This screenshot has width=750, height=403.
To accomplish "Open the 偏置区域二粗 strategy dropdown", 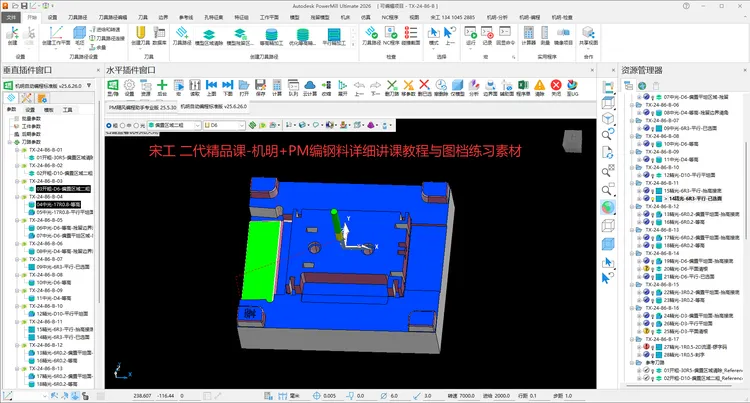I will (196, 126).
